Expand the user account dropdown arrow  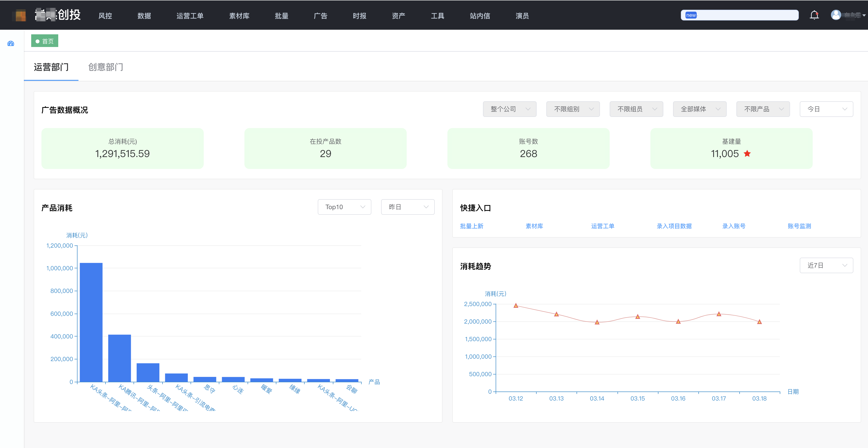click(864, 15)
